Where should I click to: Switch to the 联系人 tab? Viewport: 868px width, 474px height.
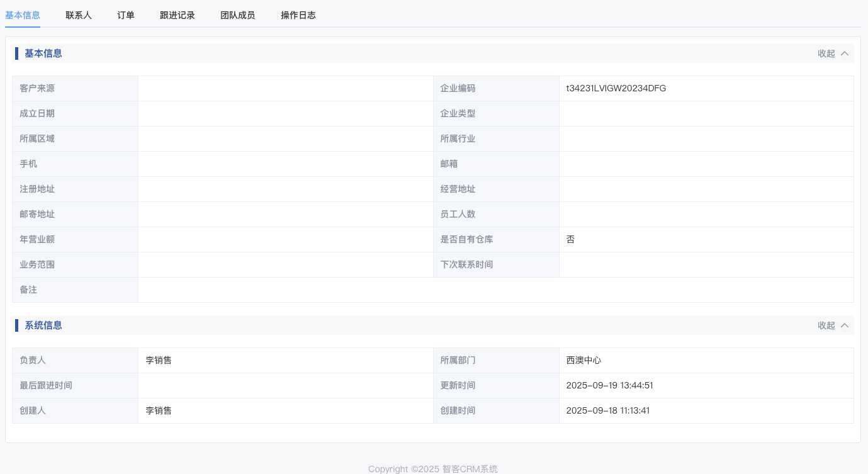point(79,15)
